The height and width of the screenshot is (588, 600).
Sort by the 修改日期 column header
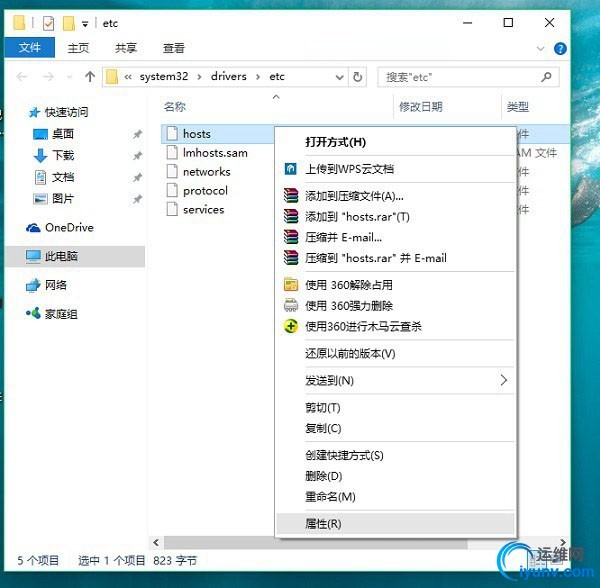(x=421, y=107)
